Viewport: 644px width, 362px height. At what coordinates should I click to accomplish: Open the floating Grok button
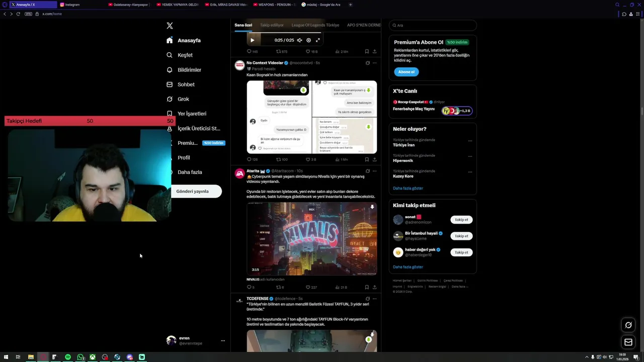(x=628, y=325)
